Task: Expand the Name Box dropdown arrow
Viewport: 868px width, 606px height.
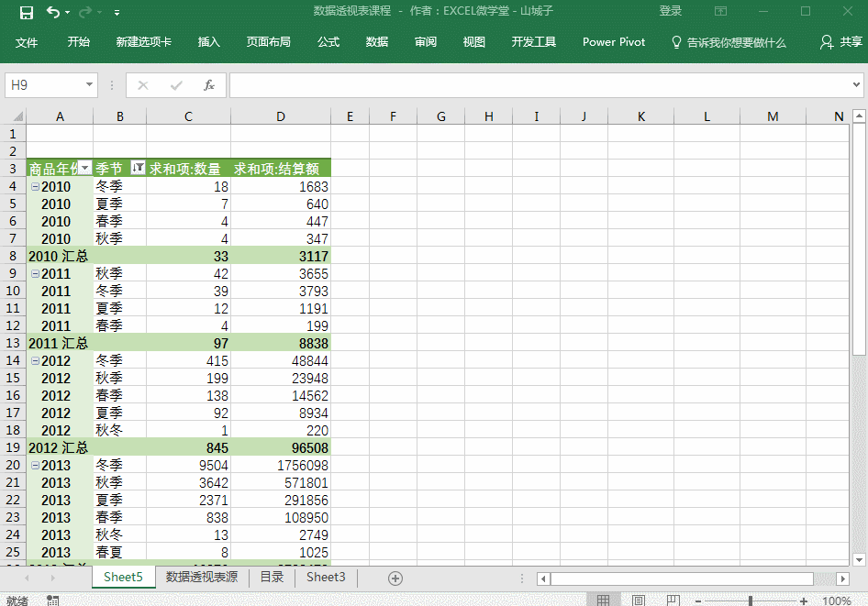Action: pos(89,85)
